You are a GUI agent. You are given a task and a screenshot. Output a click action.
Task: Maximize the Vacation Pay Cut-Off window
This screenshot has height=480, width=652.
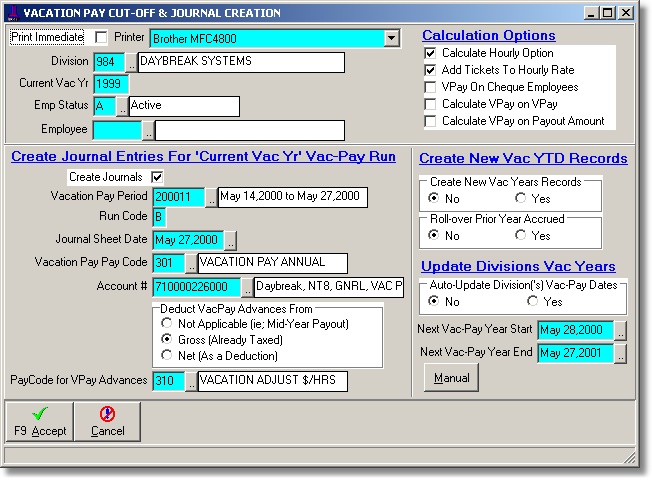(x=607, y=13)
